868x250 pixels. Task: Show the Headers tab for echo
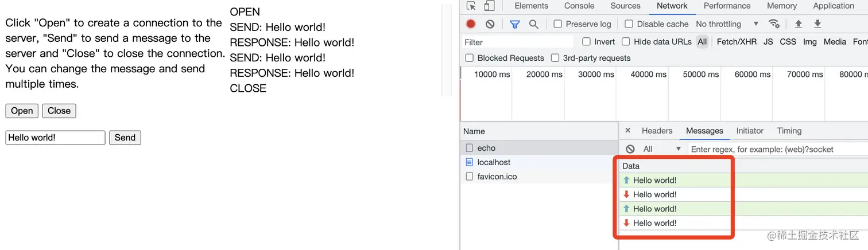pos(657,131)
